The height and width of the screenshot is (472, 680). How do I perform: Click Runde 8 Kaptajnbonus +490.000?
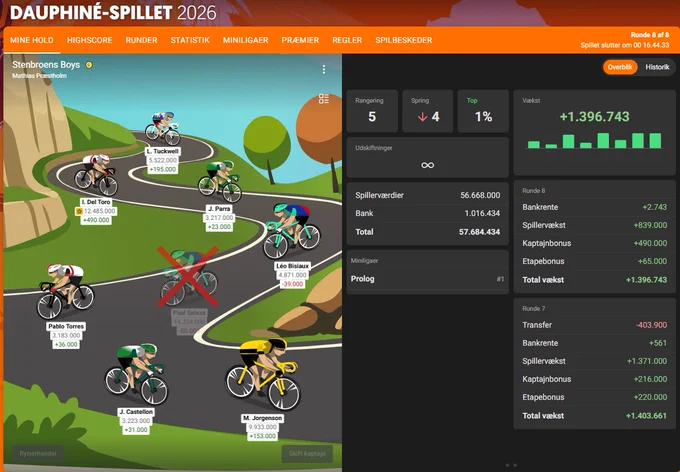point(650,243)
